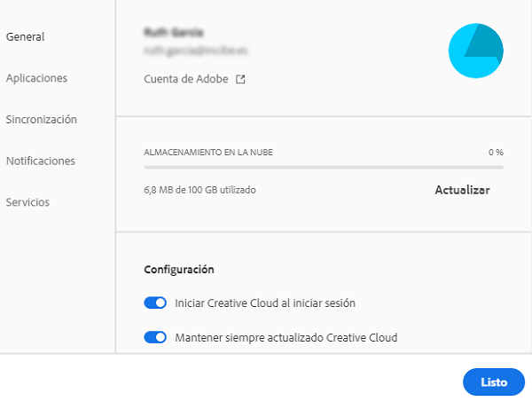Screen dimensions: 532x401
Task: Open the external link icon beside Cuenta de Adobe
Action: [x=240, y=79]
